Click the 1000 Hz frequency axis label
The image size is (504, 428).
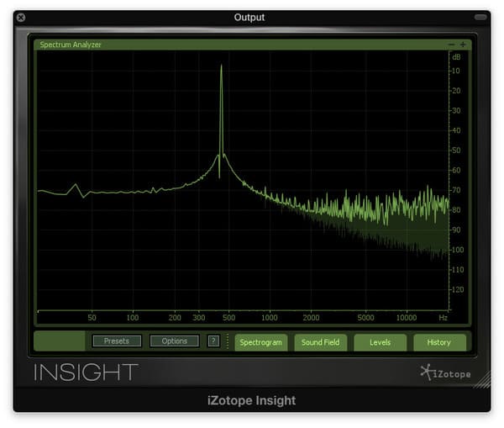pos(269,319)
